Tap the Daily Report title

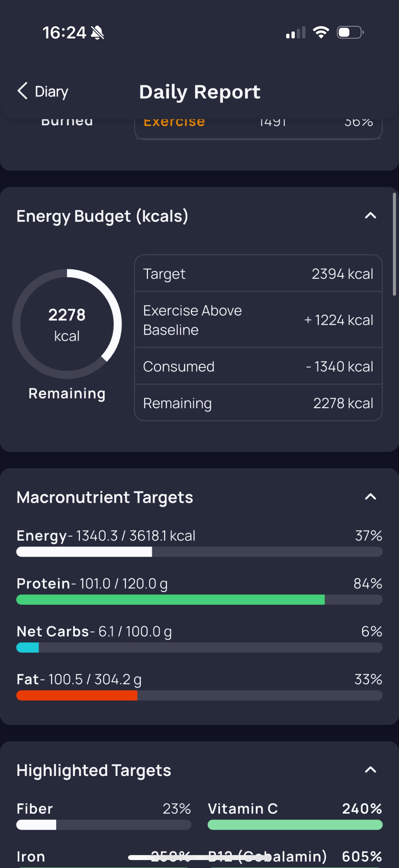(200, 92)
